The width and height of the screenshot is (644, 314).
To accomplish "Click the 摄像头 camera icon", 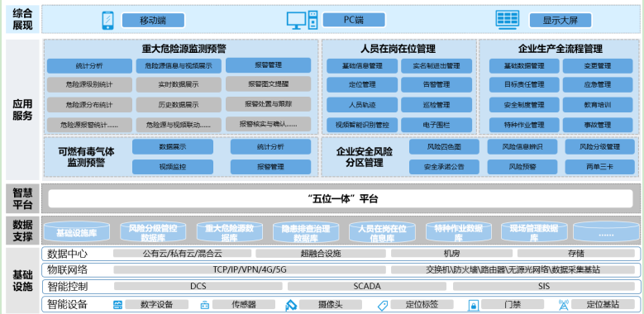I will pos(291,305).
